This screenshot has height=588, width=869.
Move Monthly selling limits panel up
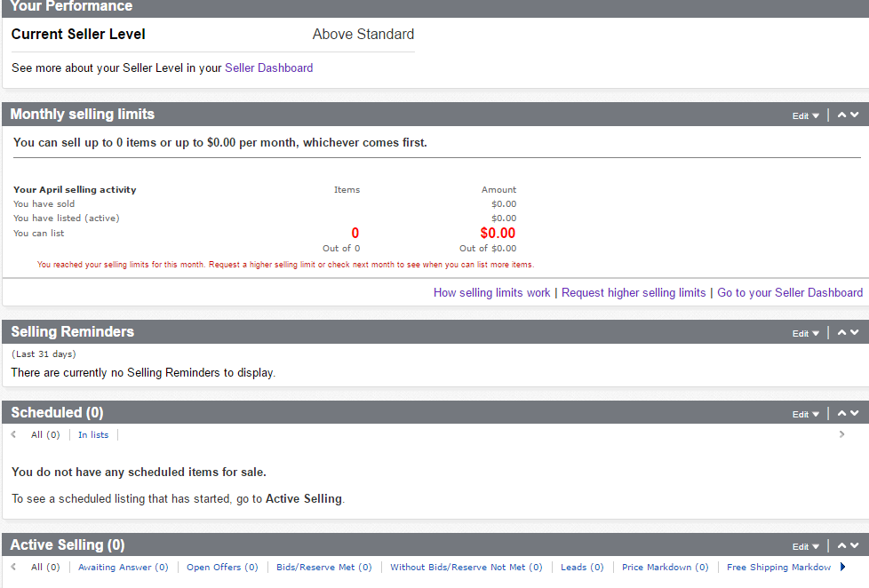(x=841, y=115)
